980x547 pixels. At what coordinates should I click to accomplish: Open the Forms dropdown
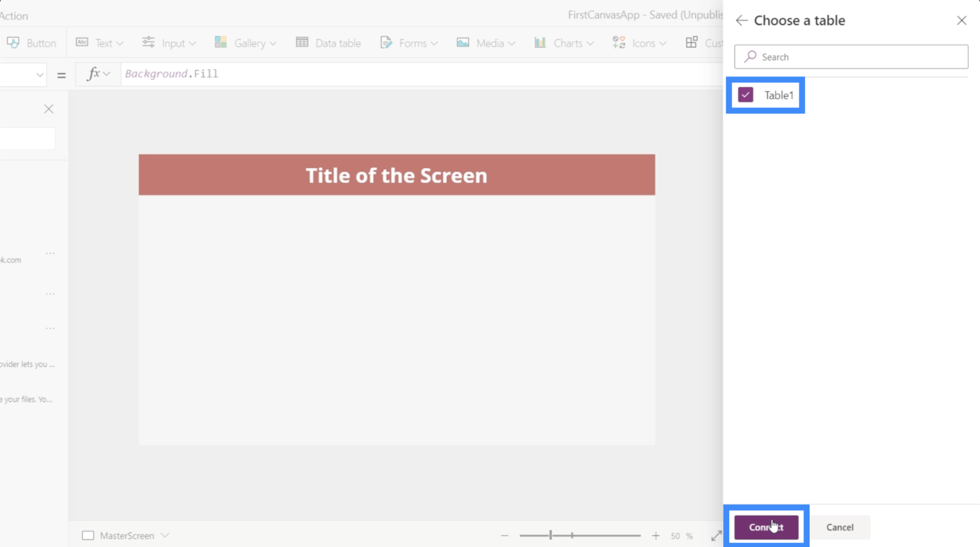tap(409, 43)
